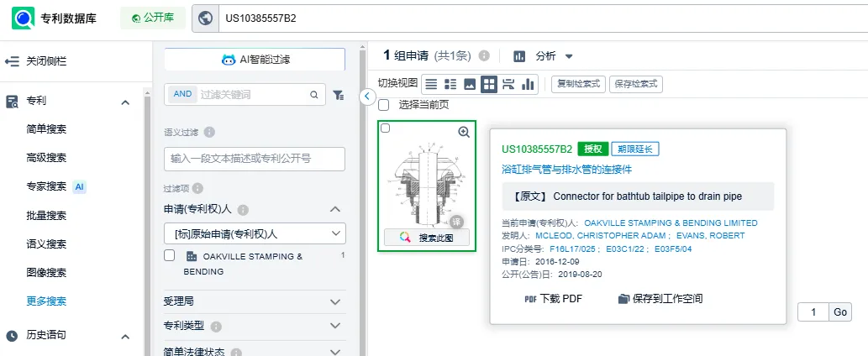Tick the checkbox on the patent thumbnail
This screenshot has height=356, width=868.
coord(386,128)
